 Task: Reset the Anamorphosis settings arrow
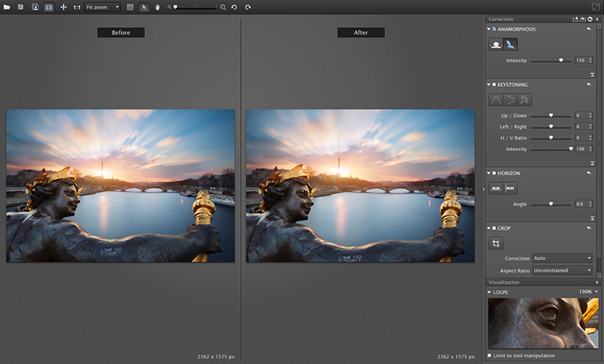pos(588,29)
